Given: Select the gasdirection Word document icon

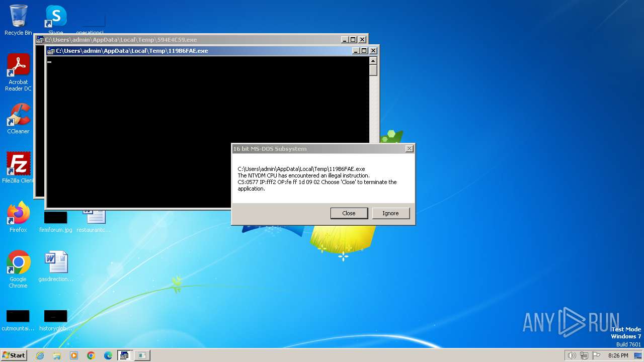Looking at the screenshot, I should [56, 266].
